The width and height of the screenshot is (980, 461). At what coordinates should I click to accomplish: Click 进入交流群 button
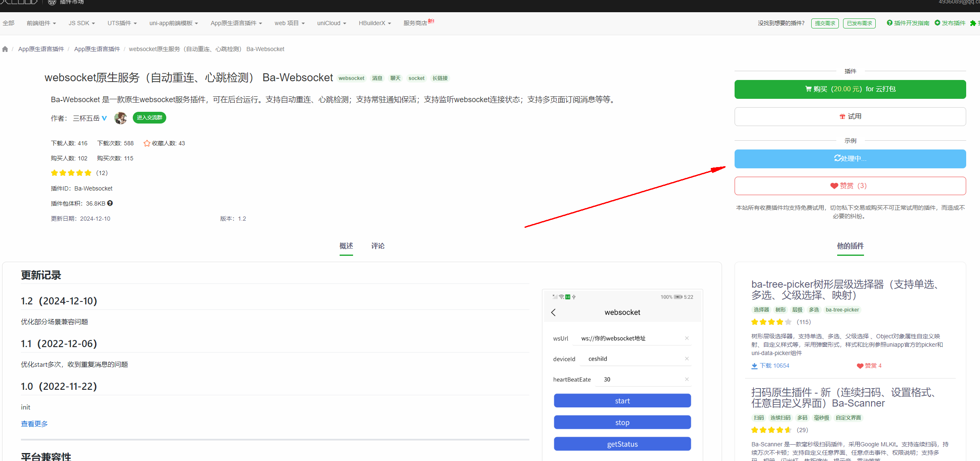pyautogui.click(x=150, y=118)
